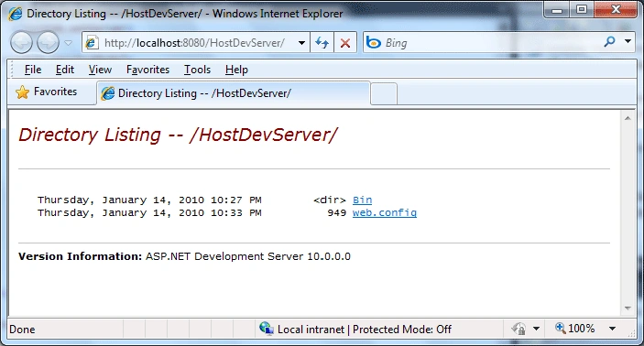The height and width of the screenshot is (346, 644).
Task: Open the View menu
Action: 100,70
